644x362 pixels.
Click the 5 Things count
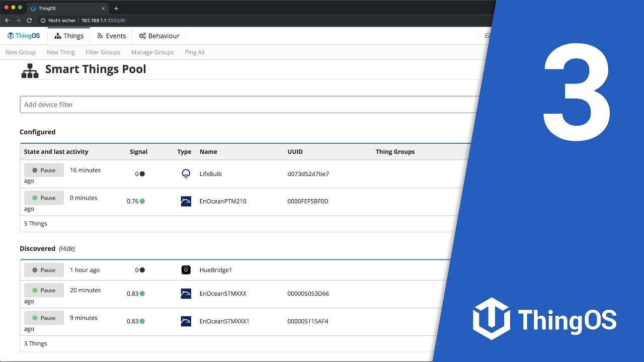(36, 223)
